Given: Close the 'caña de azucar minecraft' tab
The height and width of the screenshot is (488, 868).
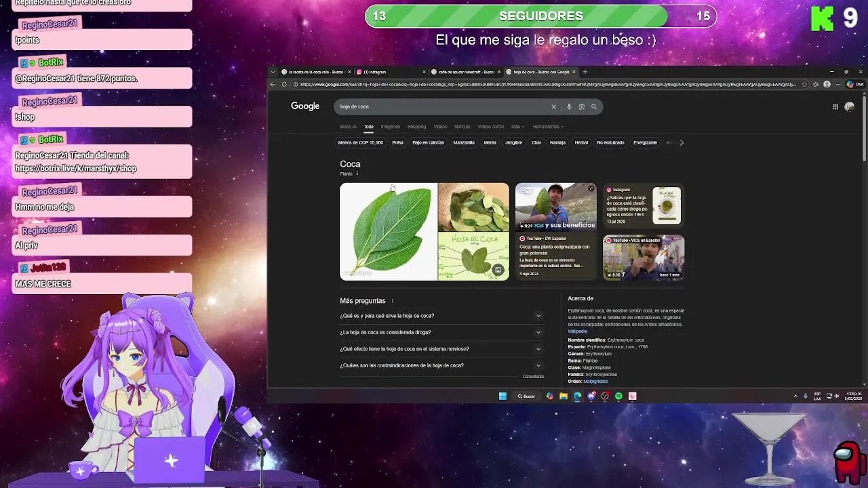Looking at the screenshot, I should click(499, 72).
